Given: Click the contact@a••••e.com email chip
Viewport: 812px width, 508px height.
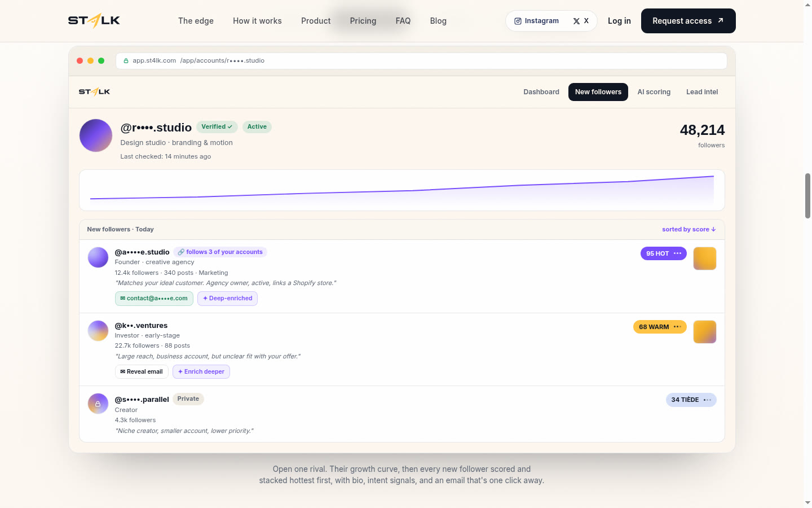Looking at the screenshot, I should coord(154,299).
